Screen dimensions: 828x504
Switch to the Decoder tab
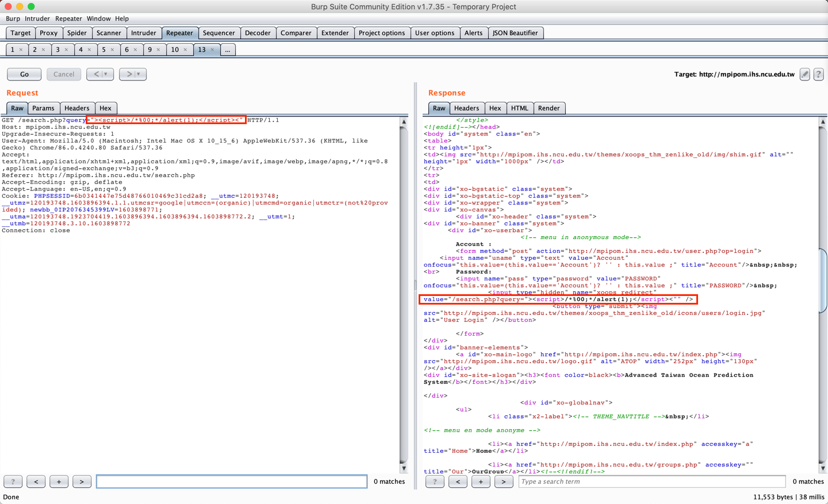(x=258, y=33)
